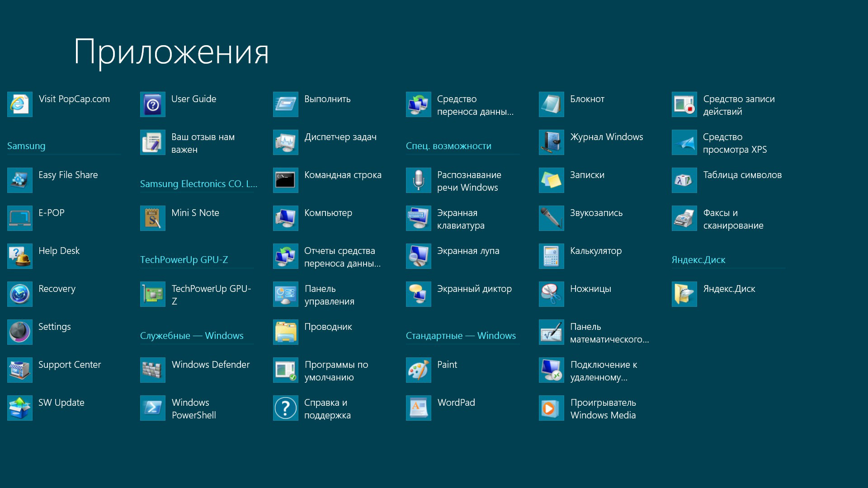Launch the Экранная лупа magnifier
868x488 pixels.
pyautogui.click(x=468, y=251)
